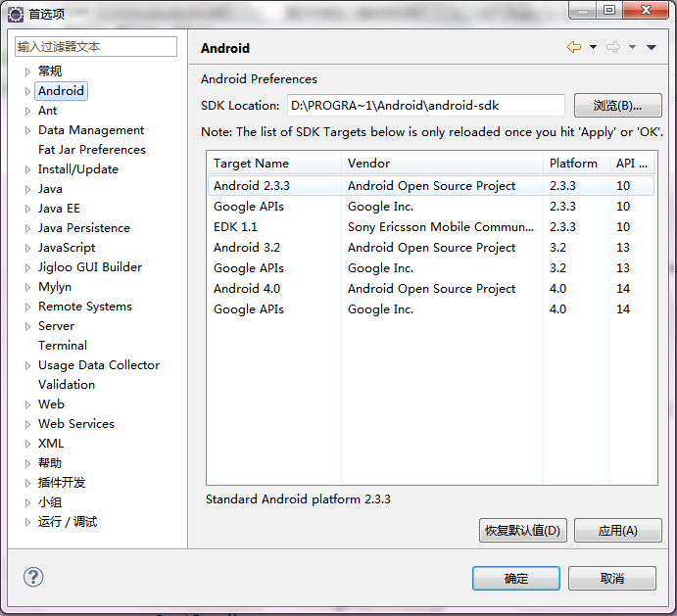This screenshot has height=616, width=677.
Task: Select Validation preferences entry
Action: pos(67,385)
